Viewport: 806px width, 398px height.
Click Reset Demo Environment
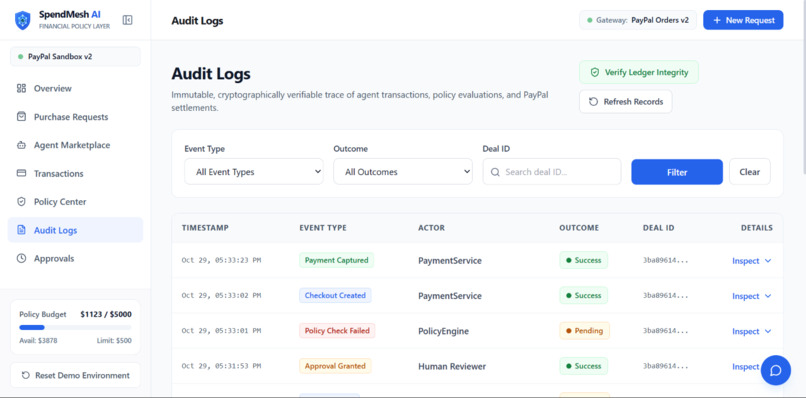[x=75, y=375]
